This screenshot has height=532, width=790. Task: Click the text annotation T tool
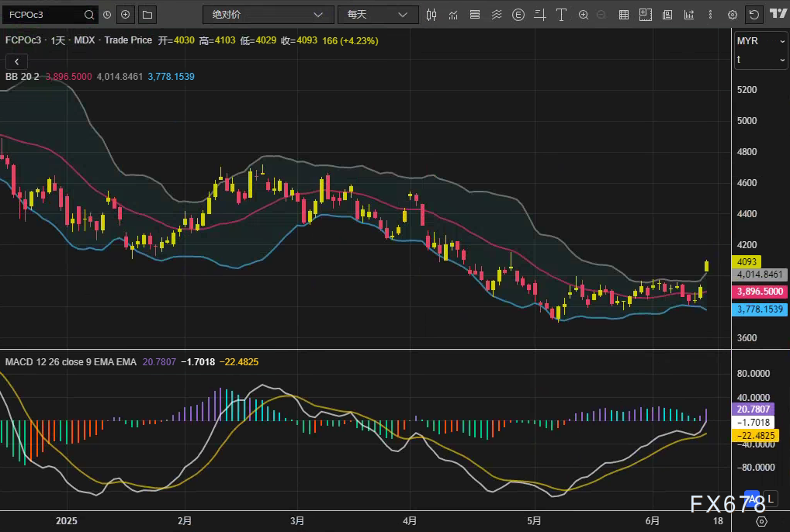coord(561,15)
